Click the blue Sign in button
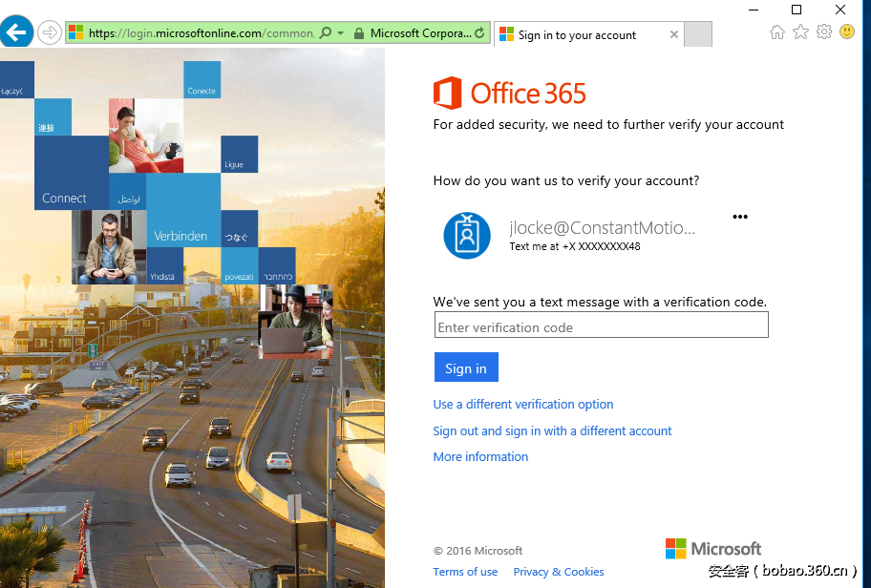 tap(466, 367)
